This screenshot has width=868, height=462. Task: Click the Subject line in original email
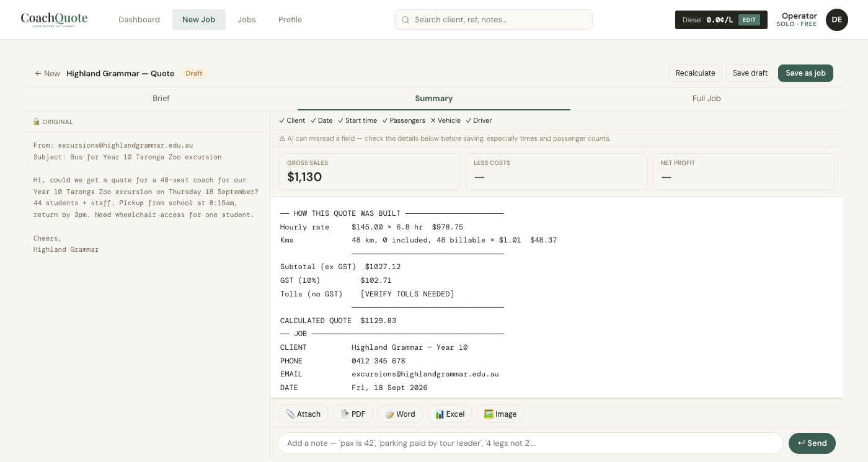pyautogui.click(x=128, y=157)
